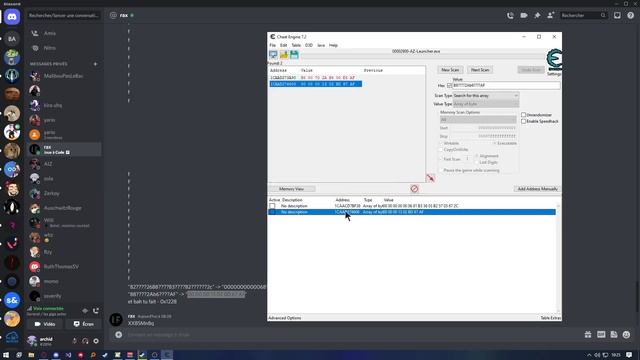The width and height of the screenshot is (640, 360).
Task: Open Cheat Engine D3D menu
Action: pyautogui.click(x=309, y=45)
